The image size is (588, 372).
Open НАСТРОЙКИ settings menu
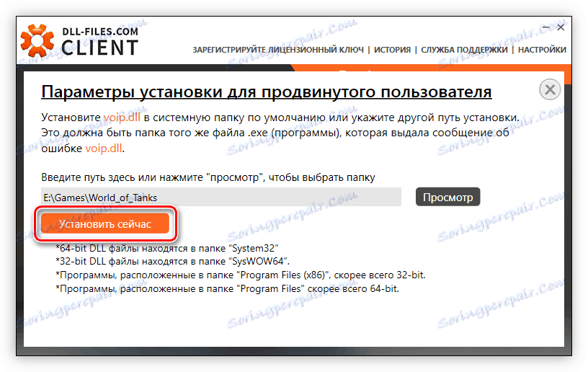pyautogui.click(x=542, y=50)
